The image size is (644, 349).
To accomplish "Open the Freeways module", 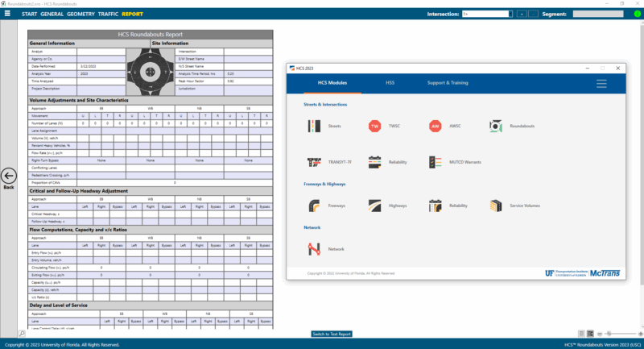I will coord(314,206).
